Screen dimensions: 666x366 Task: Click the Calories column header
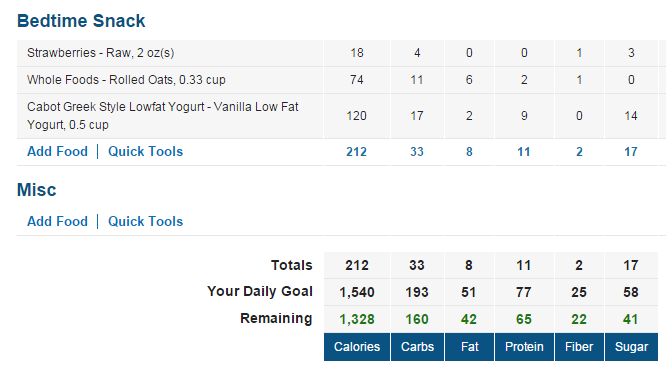pyautogui.click(x=357, y=347)
